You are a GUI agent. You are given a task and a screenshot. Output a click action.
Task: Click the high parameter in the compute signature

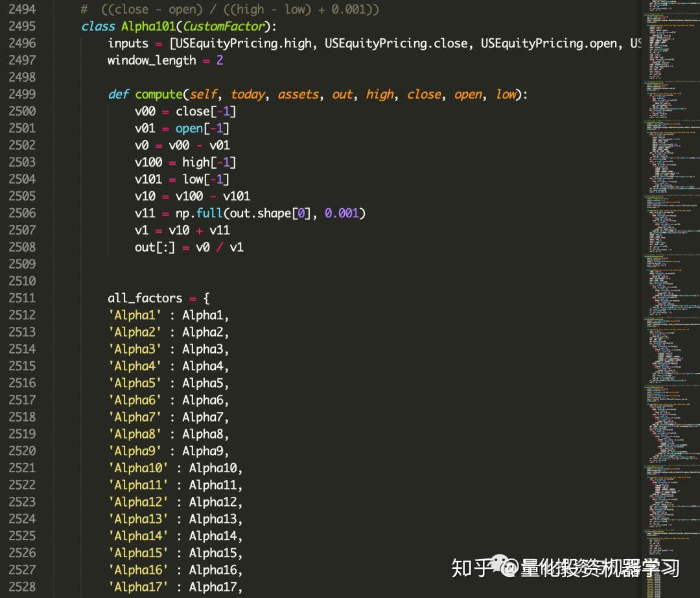[x=379, y=94]
